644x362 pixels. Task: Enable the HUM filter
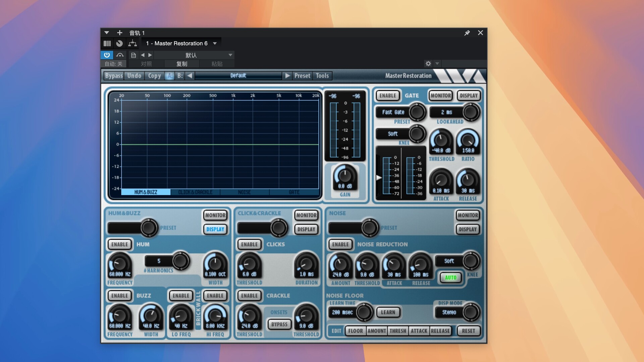120,244
